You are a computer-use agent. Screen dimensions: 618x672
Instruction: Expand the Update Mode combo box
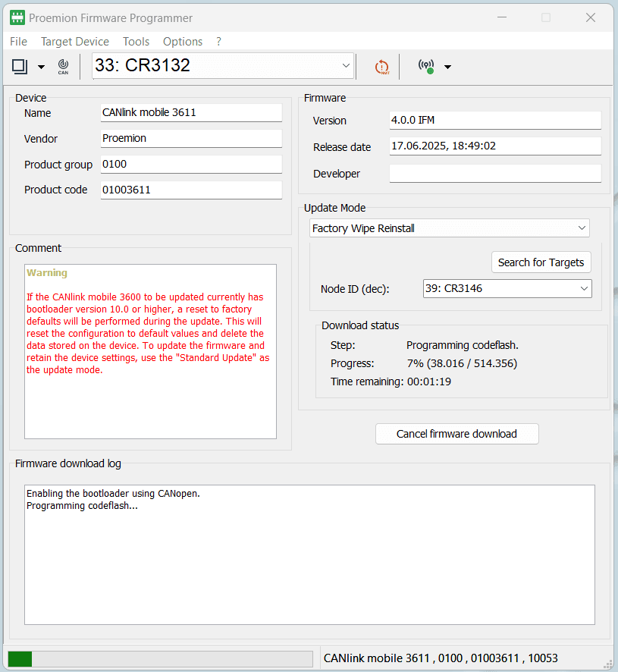(x=450, y=228)
